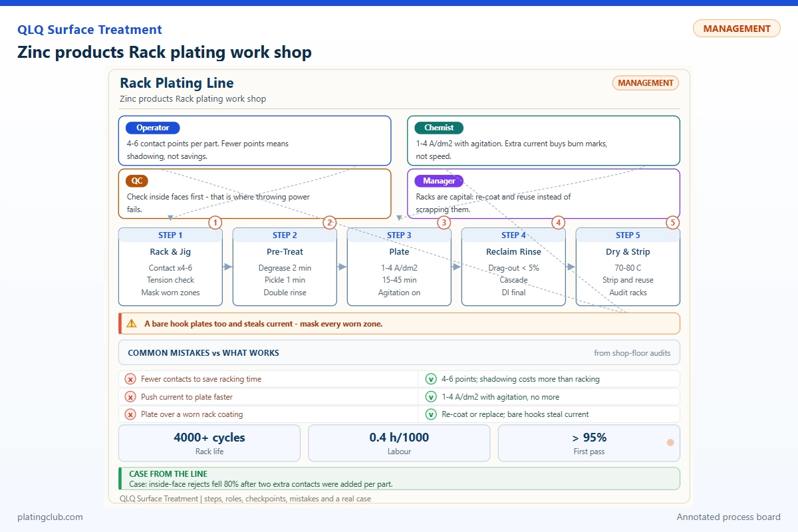This screenshot has height=532, width=798.
Task: Click the "from shop-floor audits" note
Action: tap(632, 353)
